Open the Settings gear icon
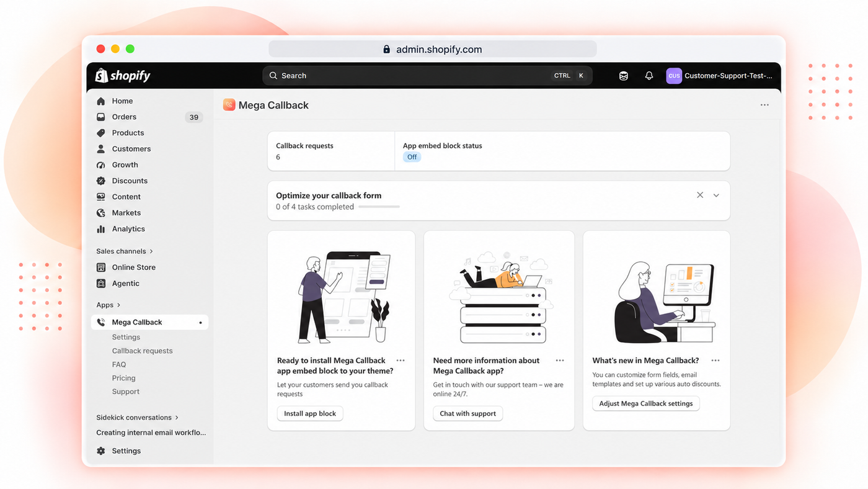 101,451
